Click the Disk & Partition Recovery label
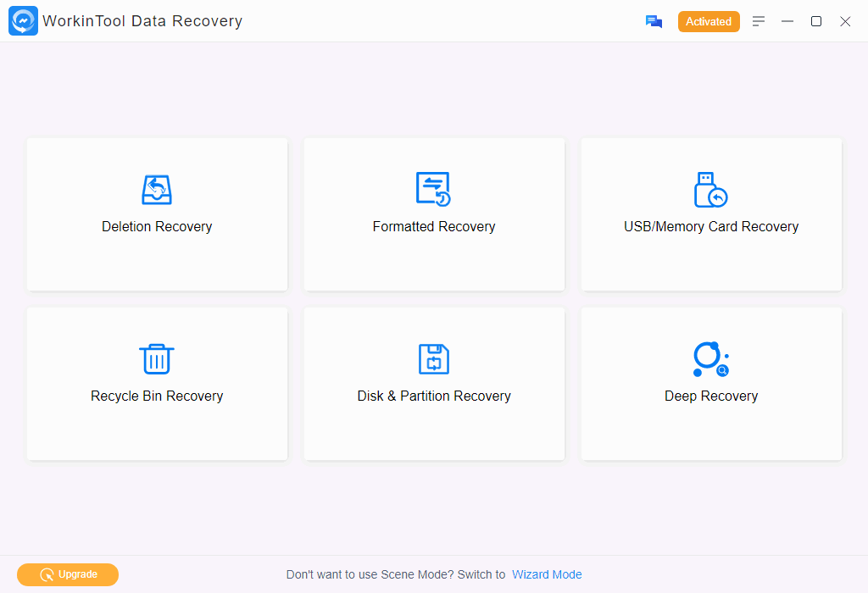This screenshot has height=593, width=868. [434, 396]
